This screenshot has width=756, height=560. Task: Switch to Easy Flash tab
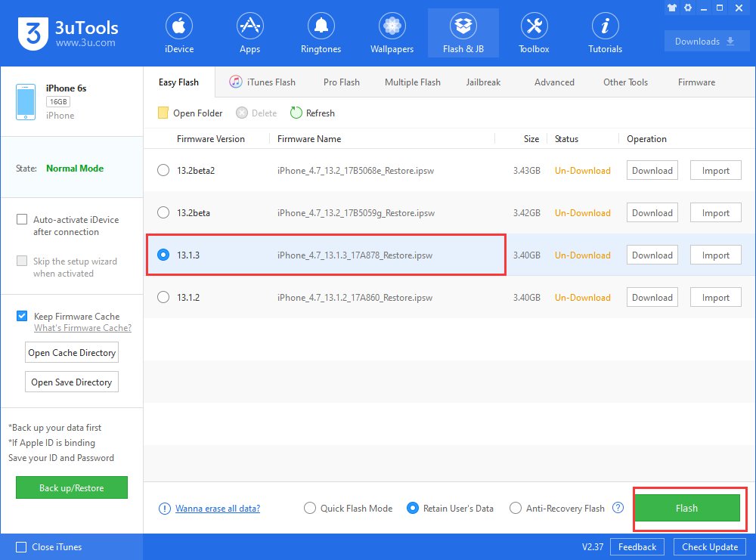179,82
